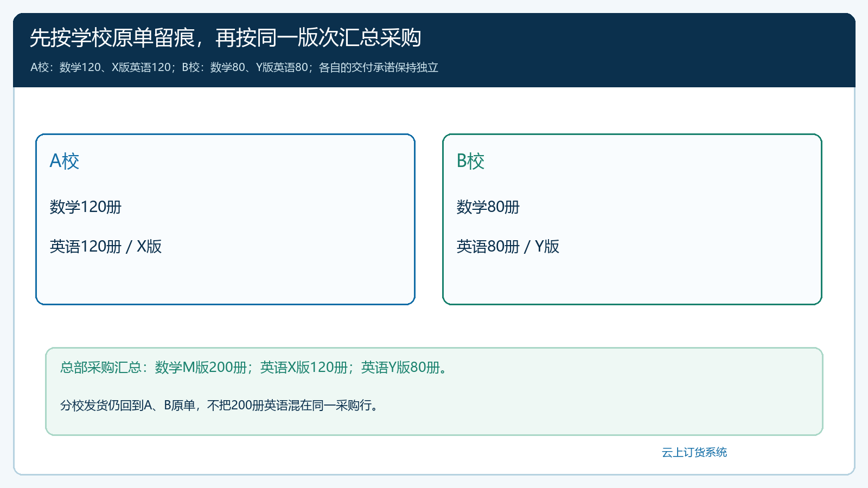The image size is (868, 488).
Task: Click the title 先按学校原单留痕
Action: click(112, 38)
